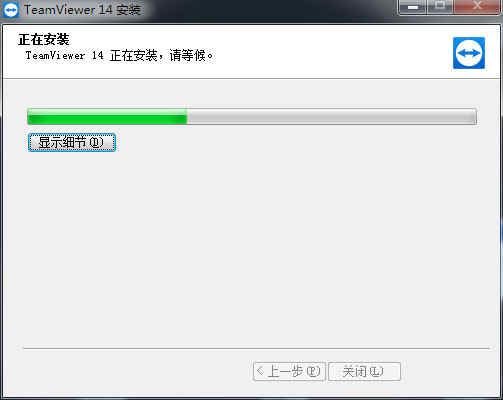Viewport: 503px width, 400px height.
Task: Click the status text 正在安装，请等候。
Action: 161,56
